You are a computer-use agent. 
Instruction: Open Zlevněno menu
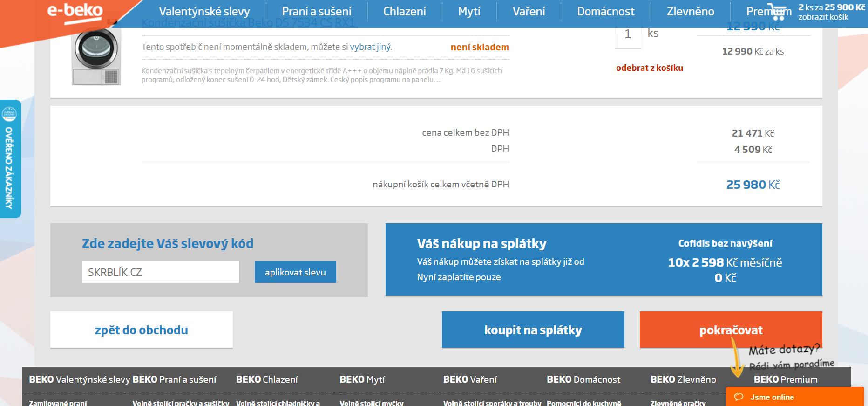(690, 11)
